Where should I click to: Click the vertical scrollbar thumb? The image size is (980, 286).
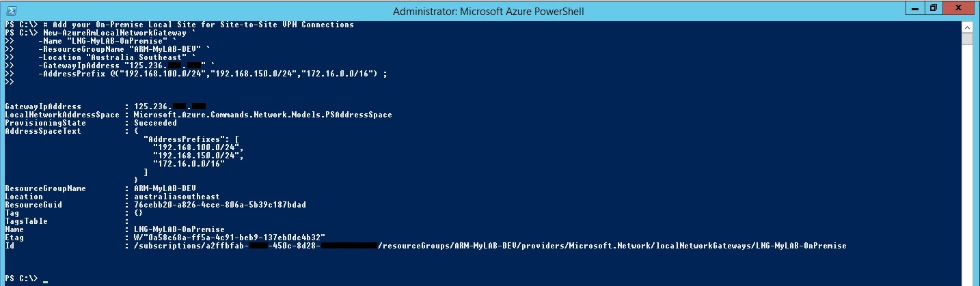[966, 38]
